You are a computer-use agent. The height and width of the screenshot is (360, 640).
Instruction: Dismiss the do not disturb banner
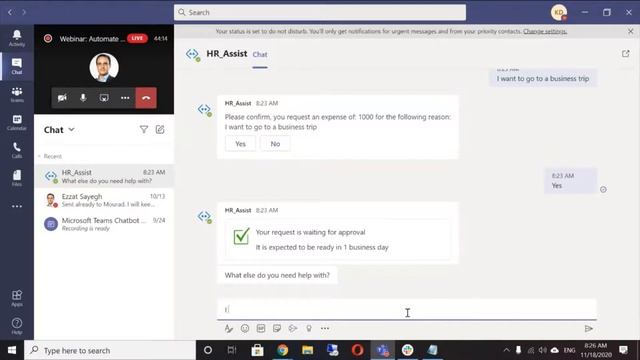tap(631, 31)
